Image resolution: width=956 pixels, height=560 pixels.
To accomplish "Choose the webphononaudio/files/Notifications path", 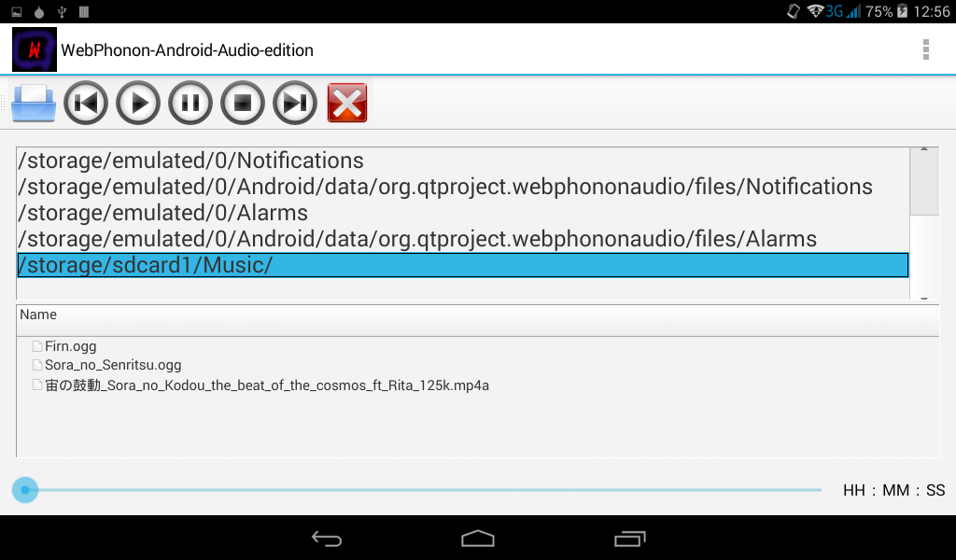I will pyautogui.click(x=463, y=187).
